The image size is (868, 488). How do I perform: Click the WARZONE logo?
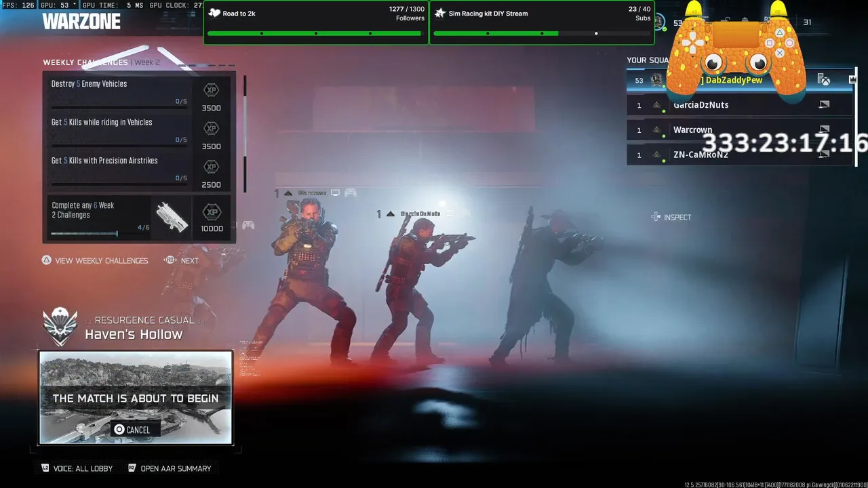81,21
